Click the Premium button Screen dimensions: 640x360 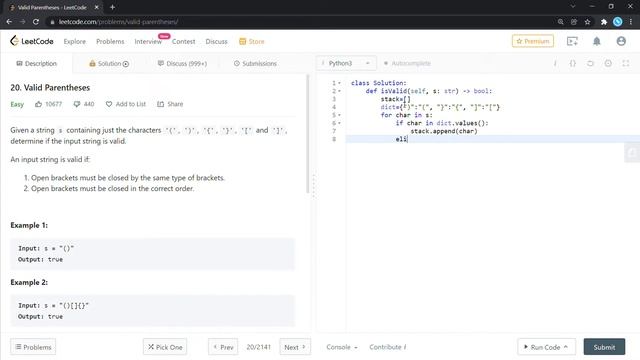click(x=533, y=41)
